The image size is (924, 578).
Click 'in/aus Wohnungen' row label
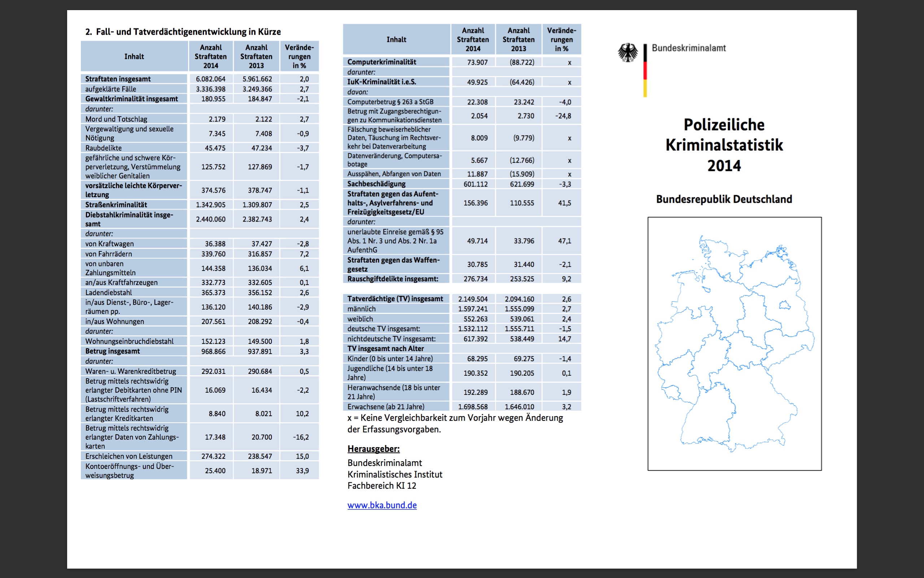click(x=115, y=322)
